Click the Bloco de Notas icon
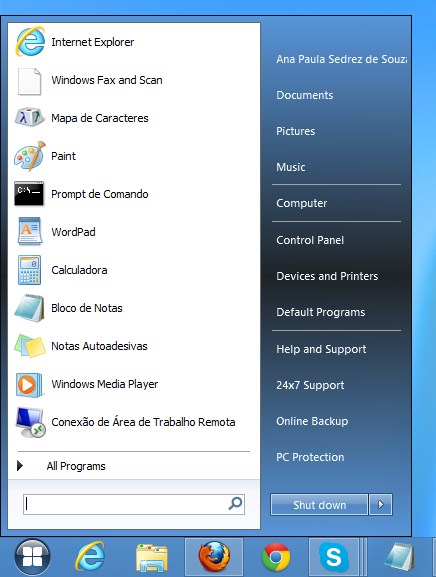Image resolution: width=436 pixels, height=577 pixels. (29, 308)
